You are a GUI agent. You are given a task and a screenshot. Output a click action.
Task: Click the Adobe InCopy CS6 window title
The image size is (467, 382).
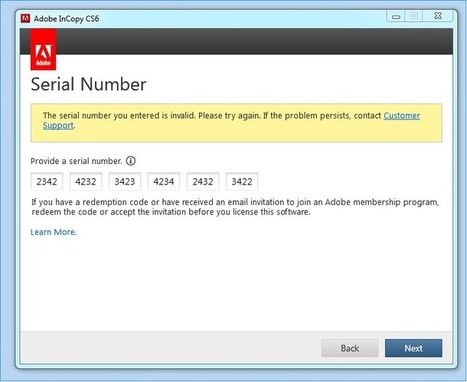(66, 19)
